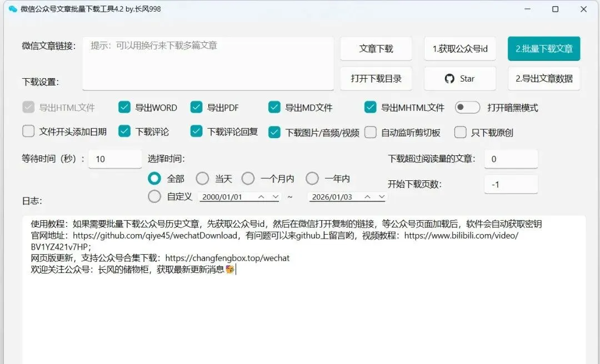Image resolution: width=600 pixels, height=364 pixels.
Task: Uncheck the 下载评论回复 checkbox
Action: pyautogui.click(x=196, y=131)
